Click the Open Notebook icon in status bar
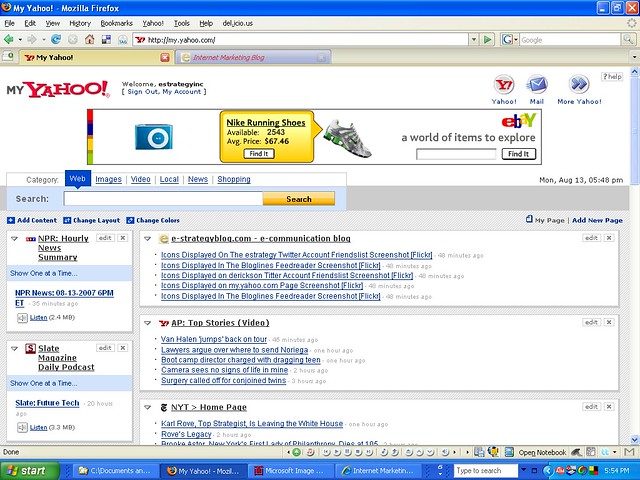Viewport: 640px width, 480px height. click(x=509, y=452)
